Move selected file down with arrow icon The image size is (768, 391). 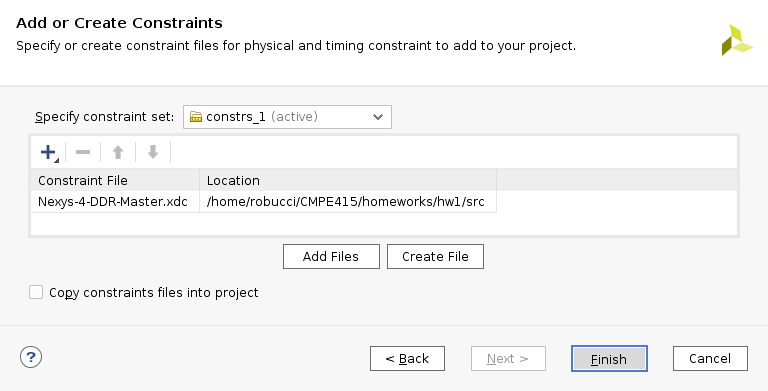coord(153,152)
